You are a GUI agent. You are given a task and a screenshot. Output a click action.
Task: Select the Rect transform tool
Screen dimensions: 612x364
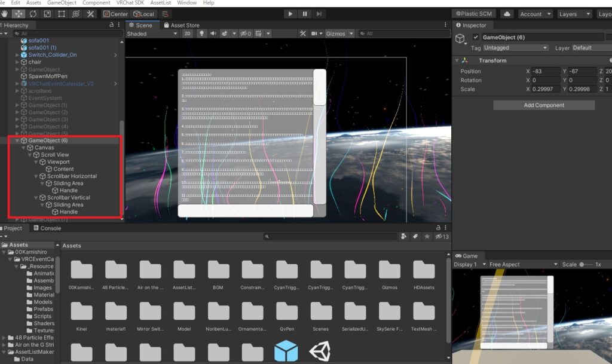(60, 14)
